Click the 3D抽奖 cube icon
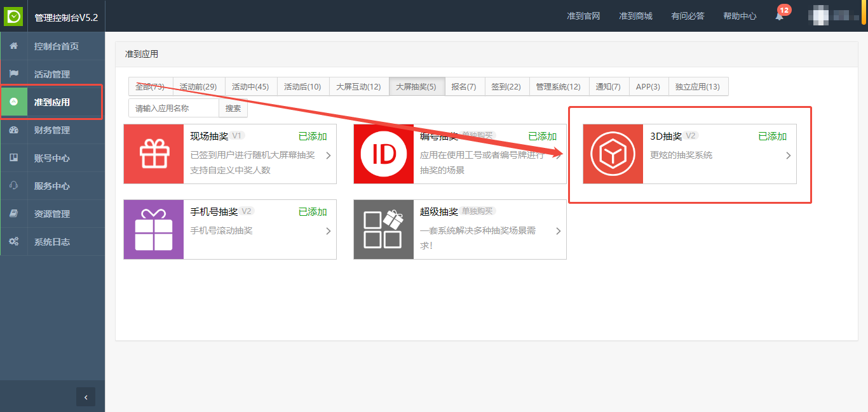 click(x=613, y=154)
